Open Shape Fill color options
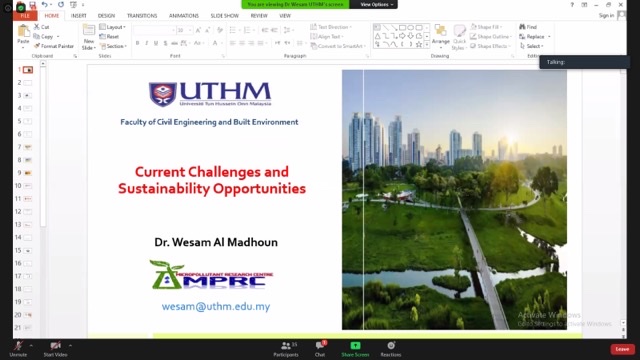640x360 pixels. 486,27
